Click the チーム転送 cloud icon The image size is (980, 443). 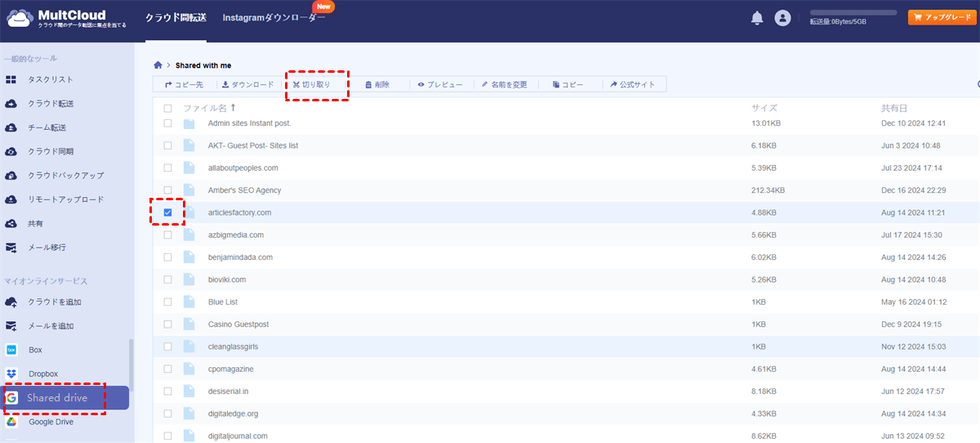click(x=11, y=128)
